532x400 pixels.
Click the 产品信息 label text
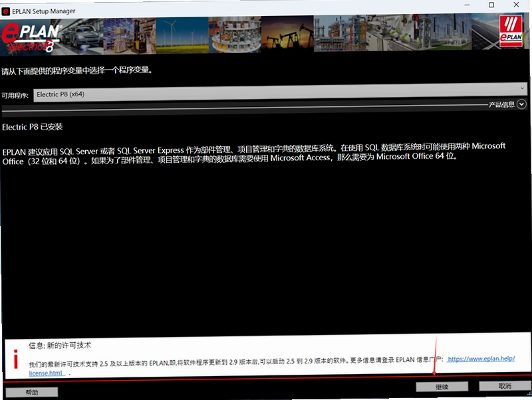pyautogui.click(x=501, y=104)
